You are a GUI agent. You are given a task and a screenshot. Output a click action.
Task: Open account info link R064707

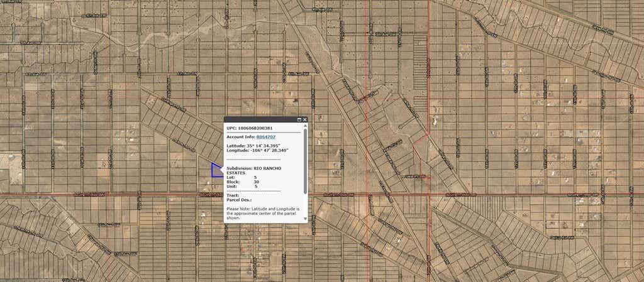click(266, 136)
